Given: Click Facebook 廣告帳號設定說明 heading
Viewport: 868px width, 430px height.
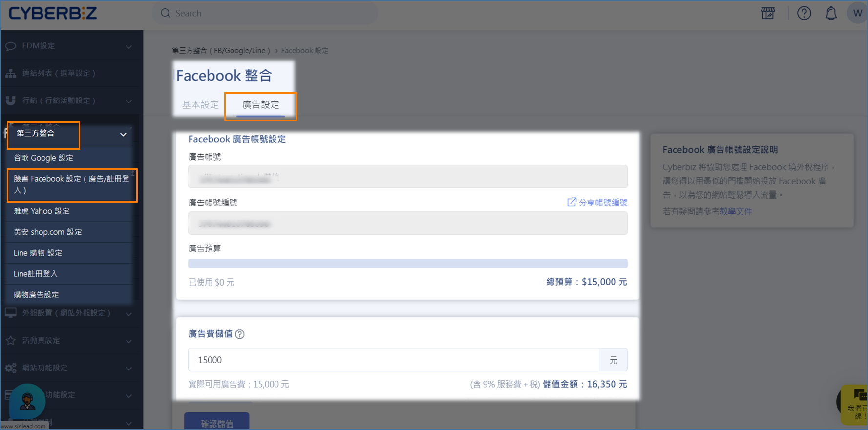Looking at the screenshot, I should pyautogui.click(x=720, y=150).
